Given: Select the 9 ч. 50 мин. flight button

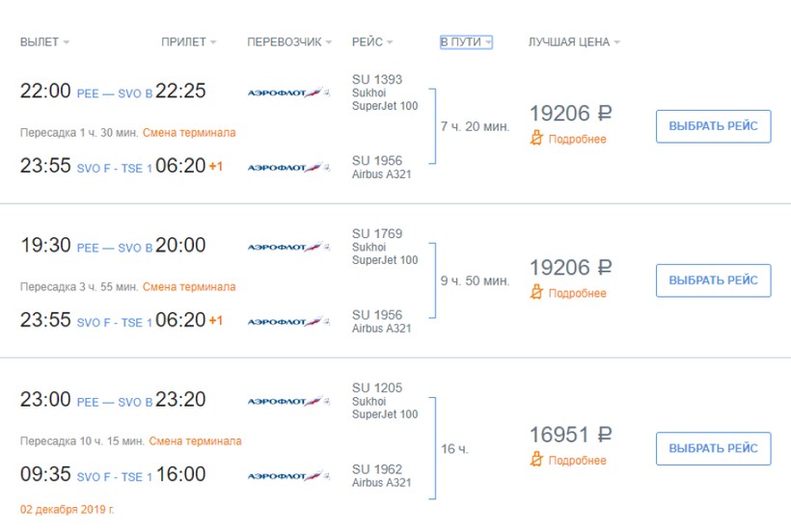Looking at the screenshot, I should pyautogui.click(x=713, y=280).
